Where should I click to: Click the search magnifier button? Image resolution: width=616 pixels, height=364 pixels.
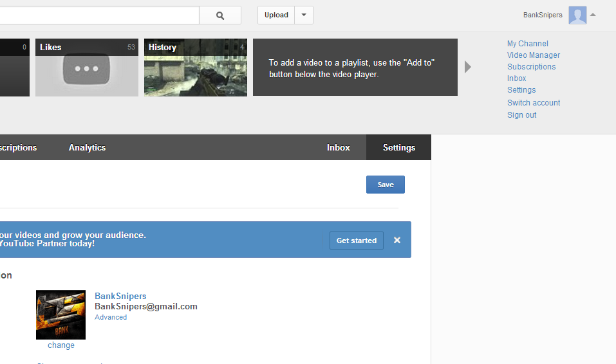click(x=220, y=15)
